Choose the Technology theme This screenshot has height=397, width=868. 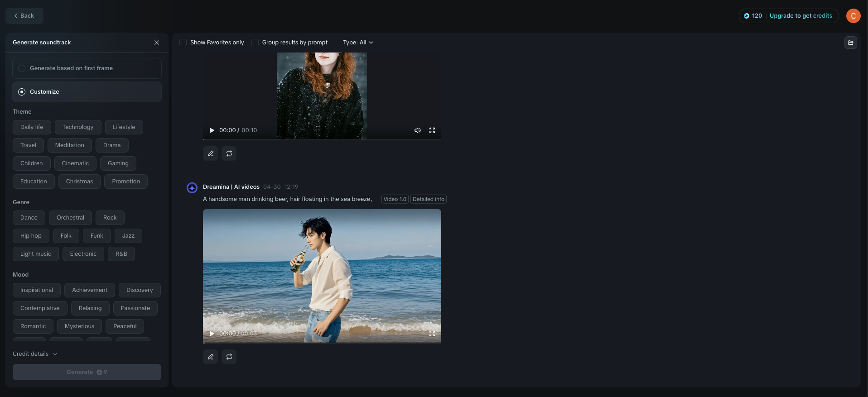click(78, 127)
